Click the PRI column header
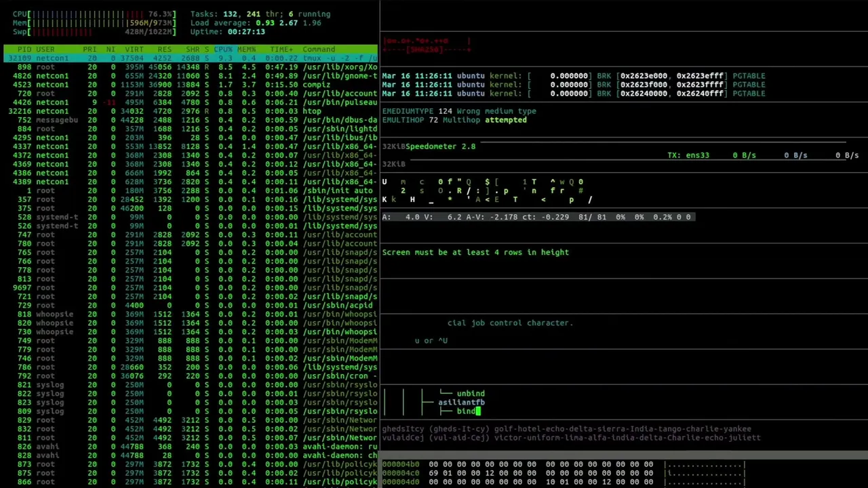868x488 pixels. click(x=90, y=49)
